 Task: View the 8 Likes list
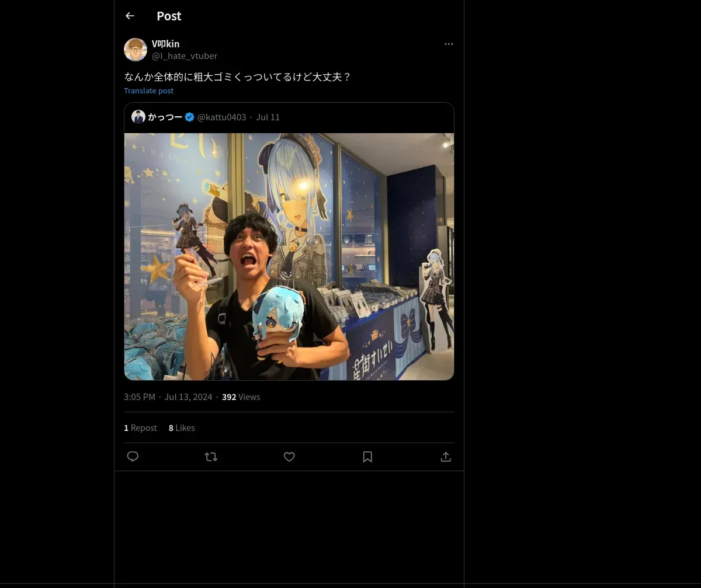(x=182, y=428)
